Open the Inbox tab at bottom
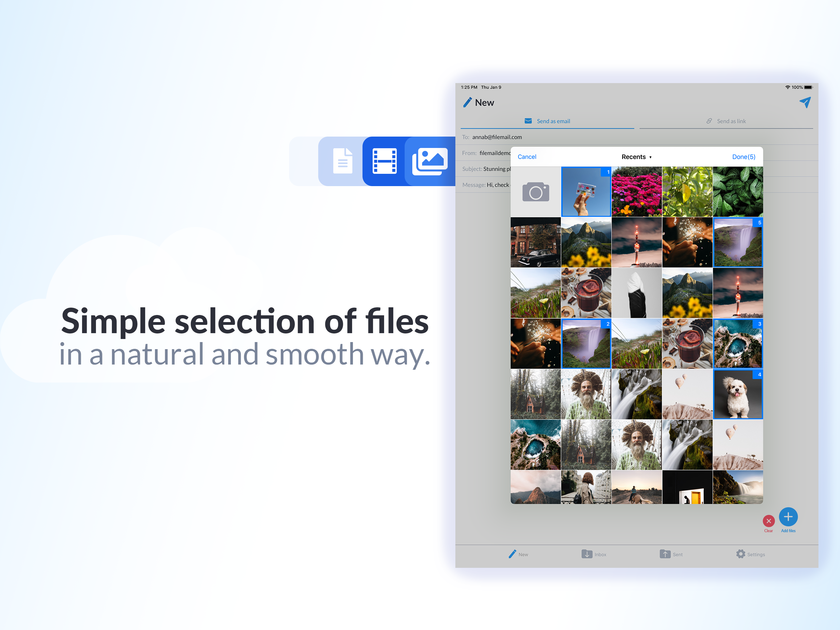The image size is (840, 630). pos(593,554)
